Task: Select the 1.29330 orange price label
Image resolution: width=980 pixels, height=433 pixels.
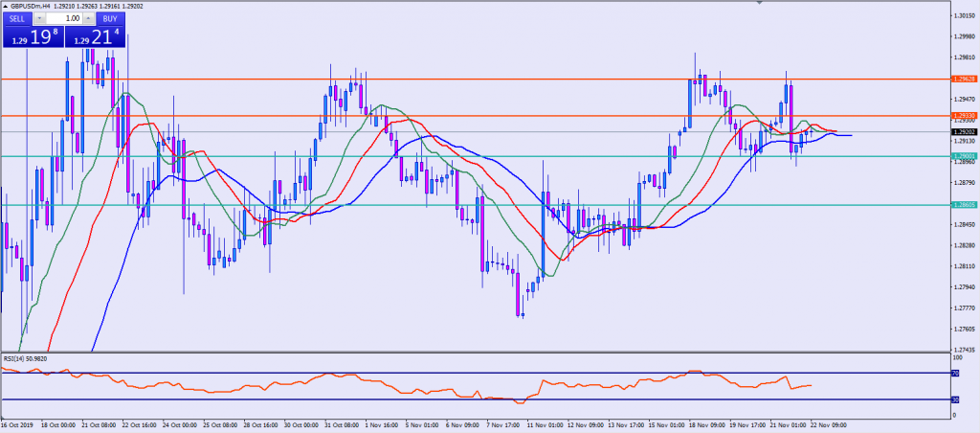Action: [x=964, y=115]
